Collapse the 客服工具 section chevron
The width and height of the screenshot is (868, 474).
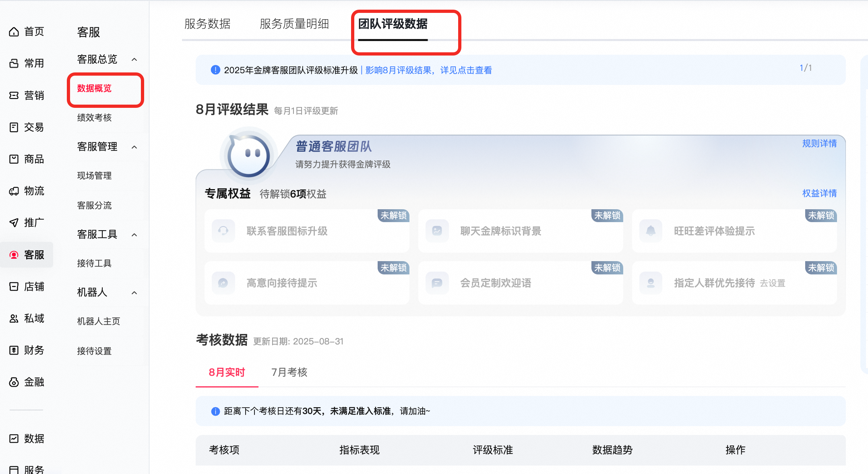point(134,235)
